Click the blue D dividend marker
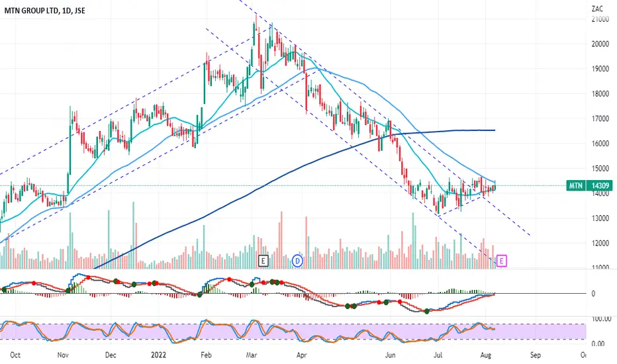 298,261
